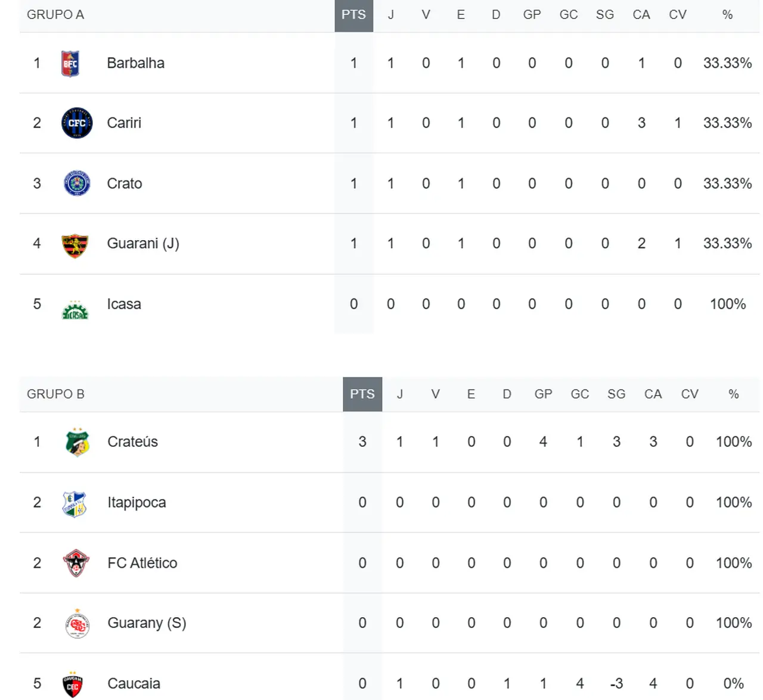Open the Crateús team link
This screenshot has height=700, width=763.
[132, 442]
